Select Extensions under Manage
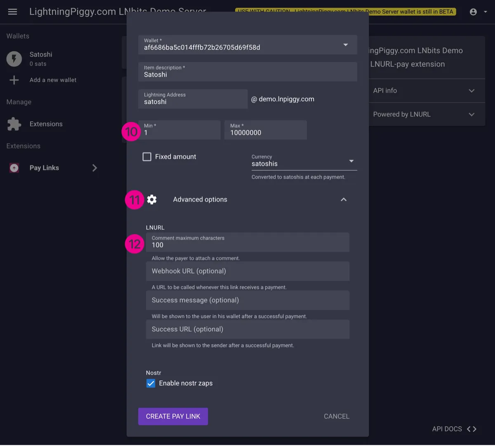 pyautogui.click(x=46, y=124)
